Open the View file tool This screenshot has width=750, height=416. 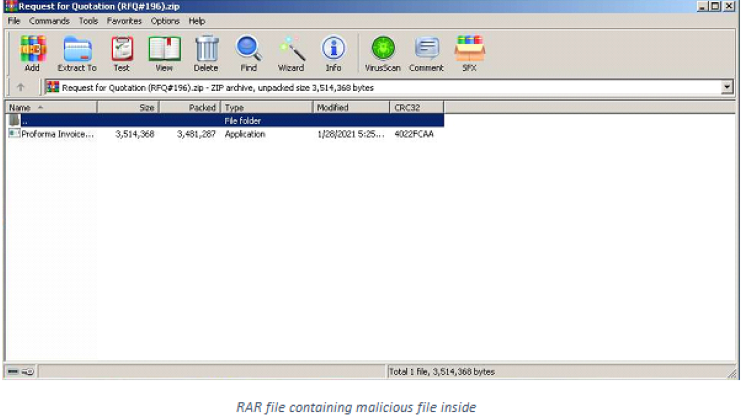point(164,54)
